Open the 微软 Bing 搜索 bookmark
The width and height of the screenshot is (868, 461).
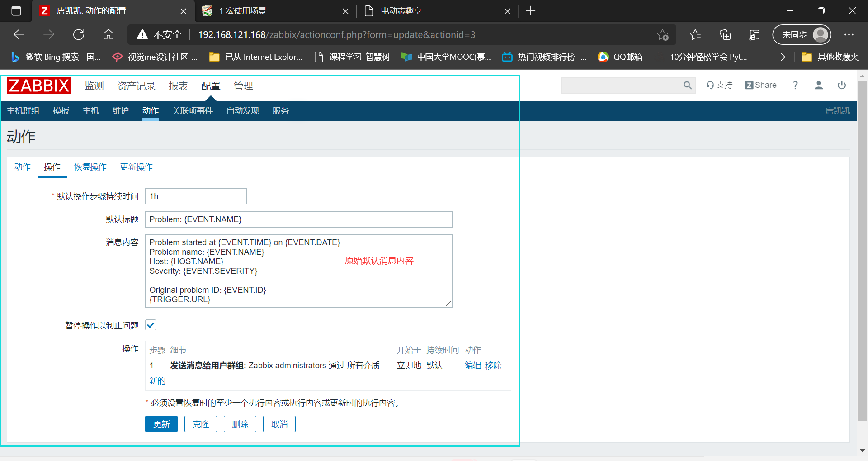(x=56, y=57)
